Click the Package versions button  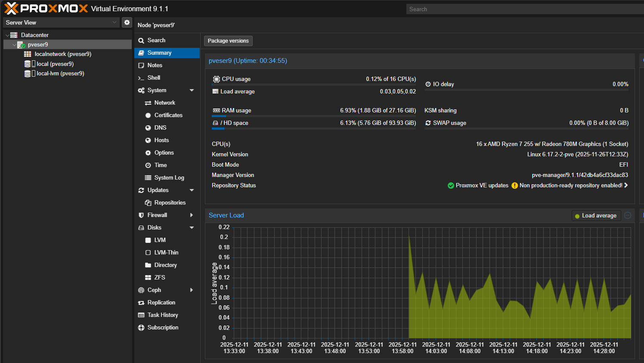point(228,40)
